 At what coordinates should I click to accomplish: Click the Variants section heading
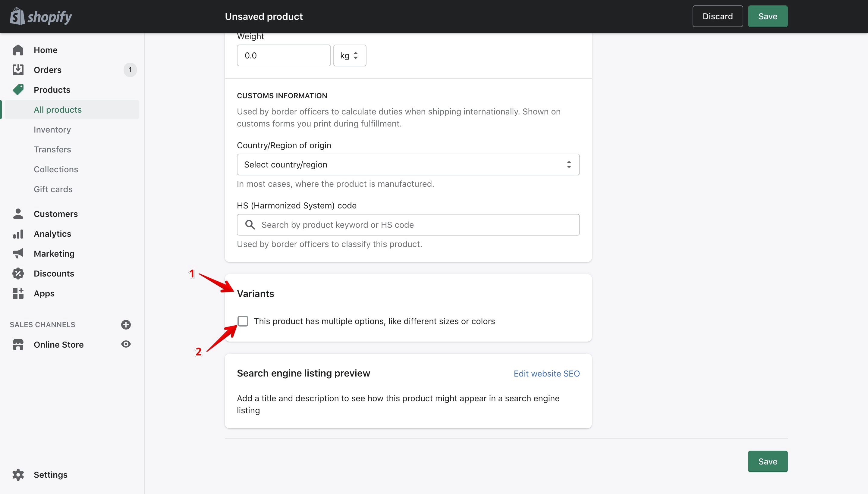click(255, 293)
